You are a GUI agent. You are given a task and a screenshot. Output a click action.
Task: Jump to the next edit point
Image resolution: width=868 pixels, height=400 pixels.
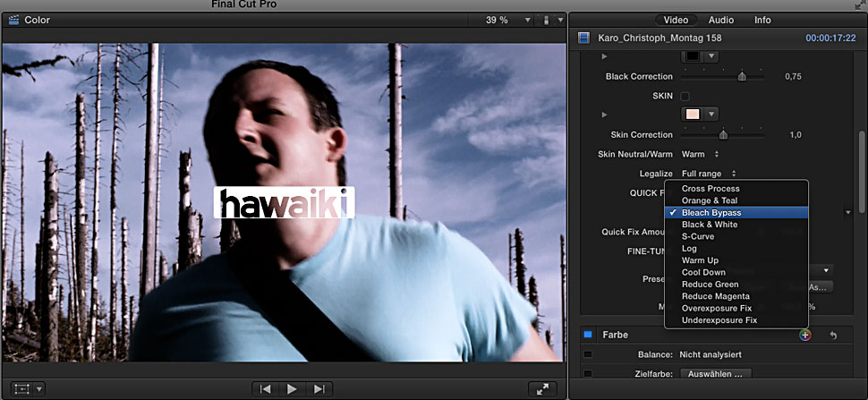(x=319, y=388)
